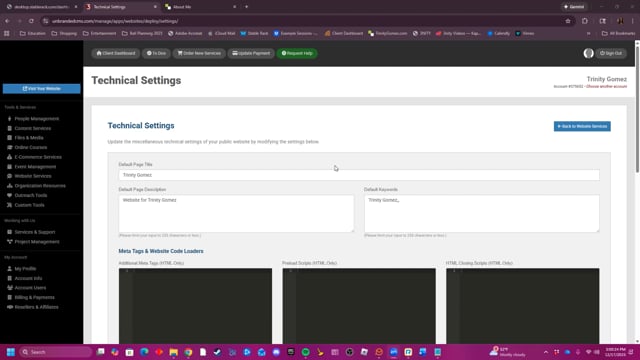Click the Sign Out button
The image size is (640, 360).
point(611,53)
